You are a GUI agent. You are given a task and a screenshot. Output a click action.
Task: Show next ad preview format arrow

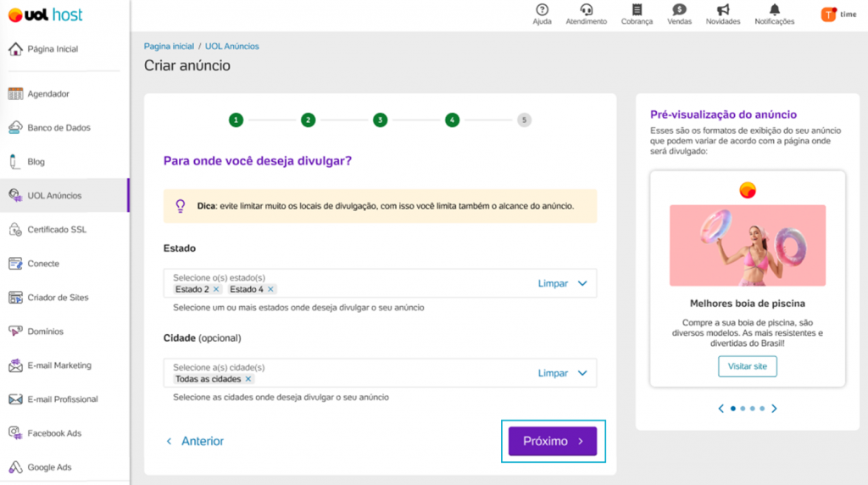click(x=775, y=409)
